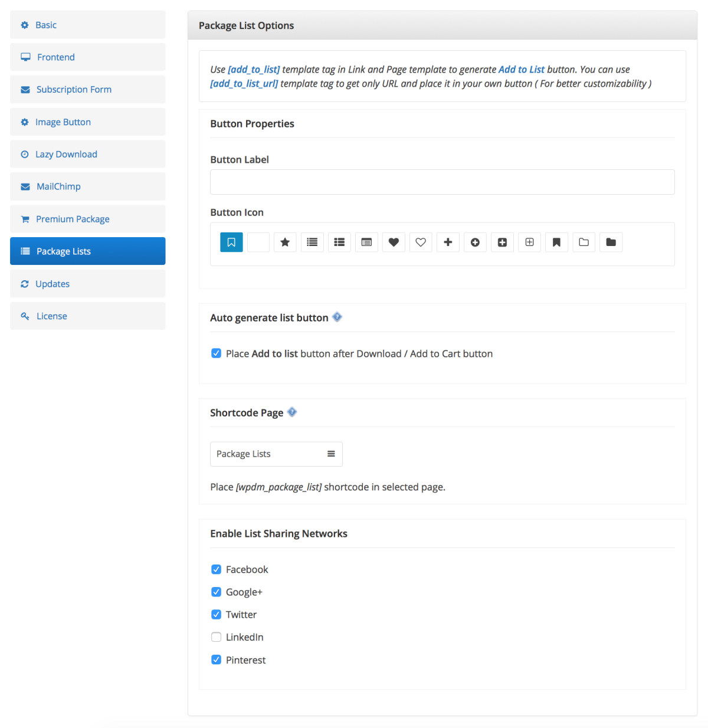Click the Add to List link
The image size is (708, 728).
pos(521,70)
